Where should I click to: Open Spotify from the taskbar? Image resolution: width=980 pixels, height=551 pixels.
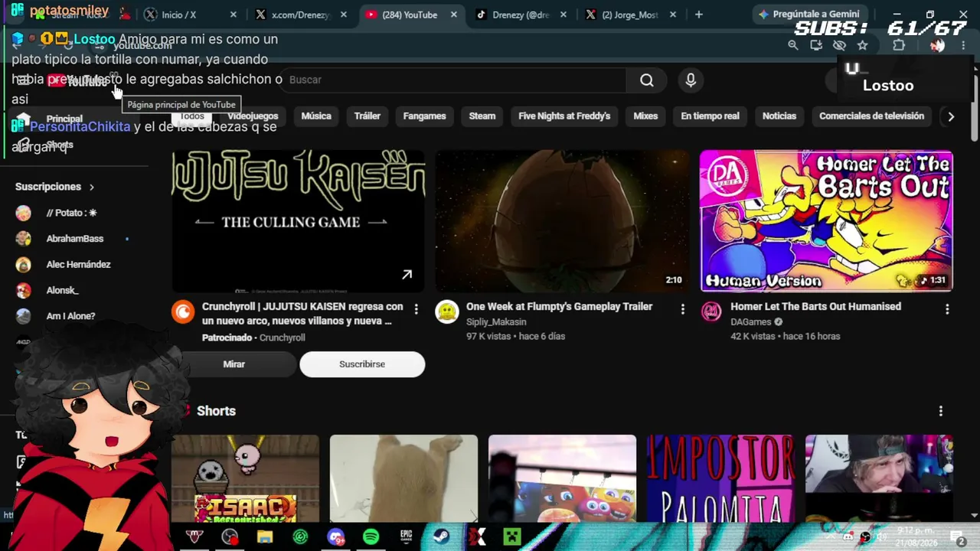point(371,537)
